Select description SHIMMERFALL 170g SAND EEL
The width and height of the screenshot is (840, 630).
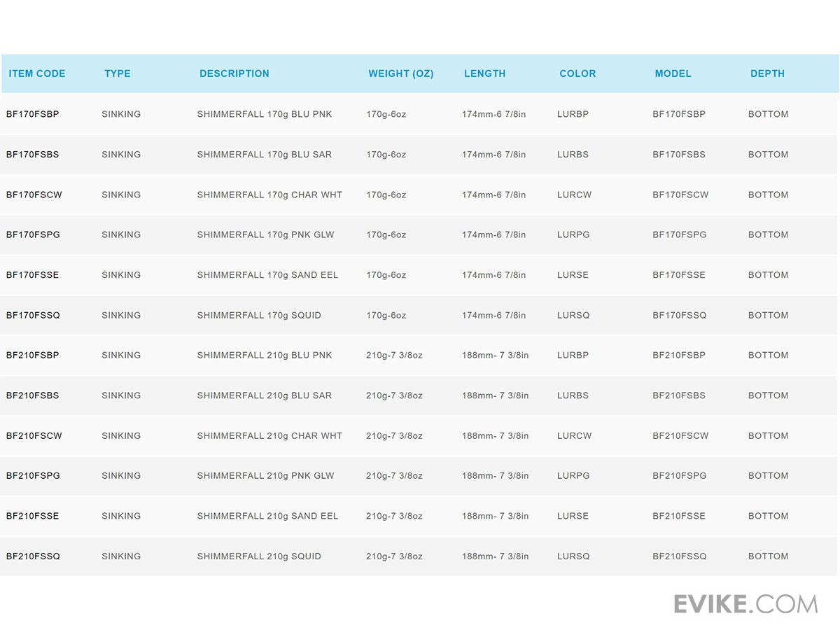point(267,275)
